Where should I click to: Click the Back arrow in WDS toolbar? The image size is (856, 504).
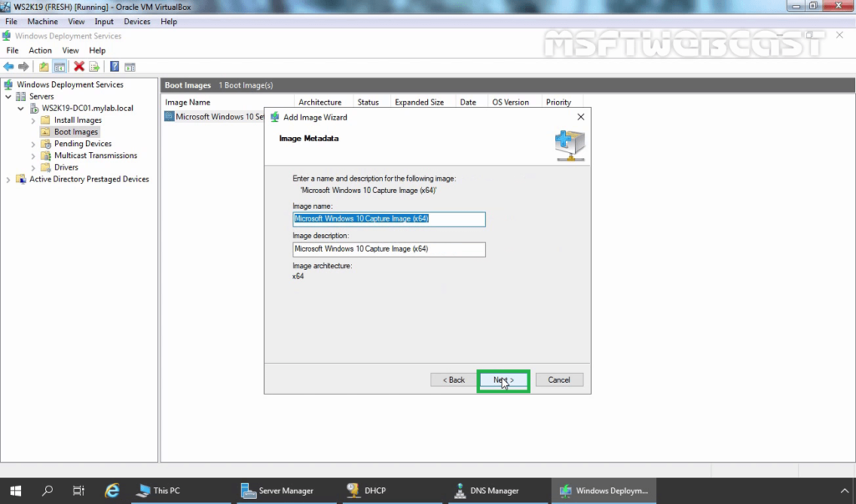click(x=8, y=67)
